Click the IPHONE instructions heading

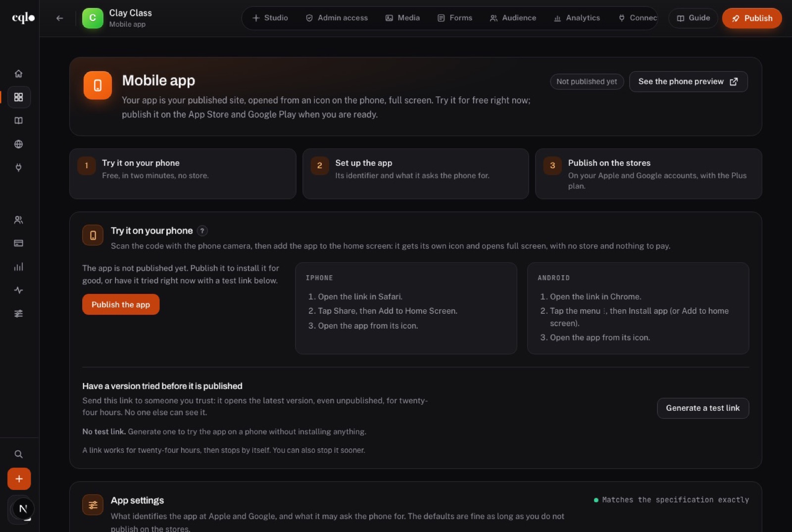click(319, 278)
